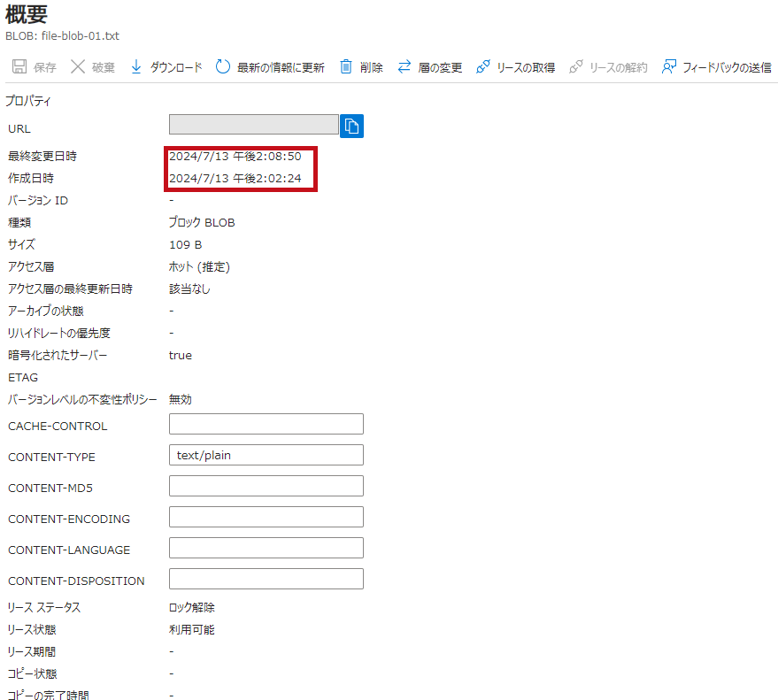
Task: Click the CONTENT-TYPE field with text/plain
Action: pos(266,455)
